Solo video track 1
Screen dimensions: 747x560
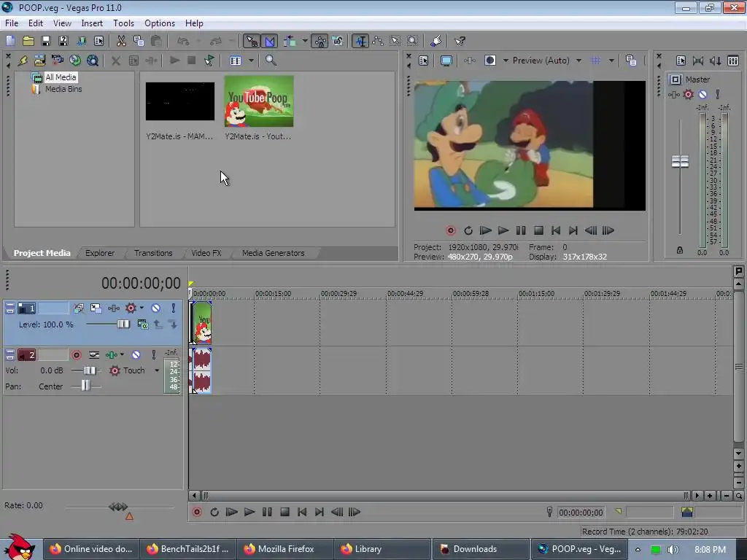point(174,308)
